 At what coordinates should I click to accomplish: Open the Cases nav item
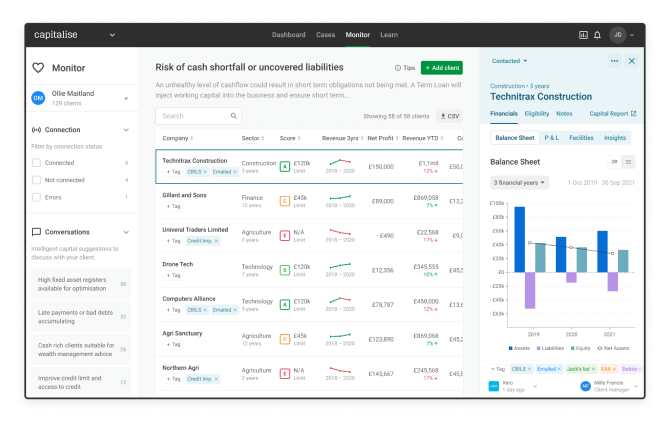(x=326, y=35)
